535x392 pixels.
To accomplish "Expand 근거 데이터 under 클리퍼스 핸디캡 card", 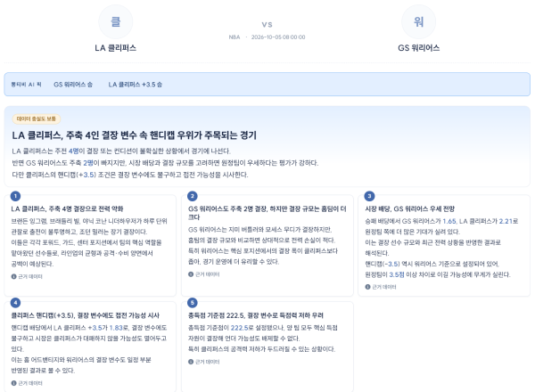I will point(27,383).
